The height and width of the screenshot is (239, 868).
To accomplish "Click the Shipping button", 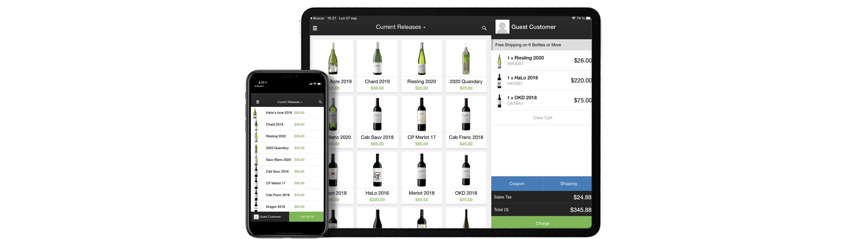I will coord(567,184).
